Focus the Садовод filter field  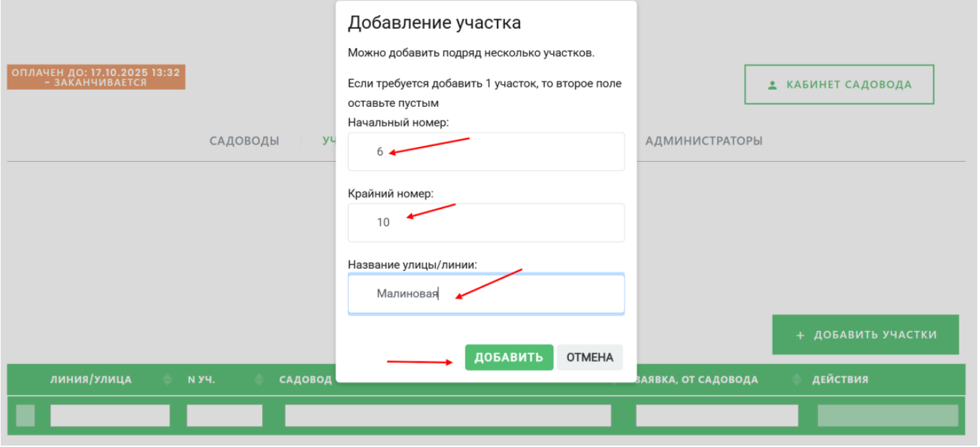tap(447, 415)
